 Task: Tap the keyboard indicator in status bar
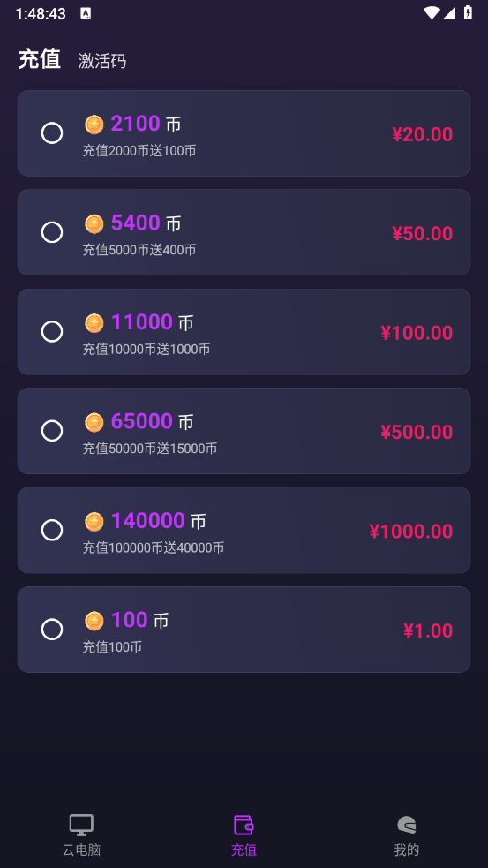tap(86, 13)
